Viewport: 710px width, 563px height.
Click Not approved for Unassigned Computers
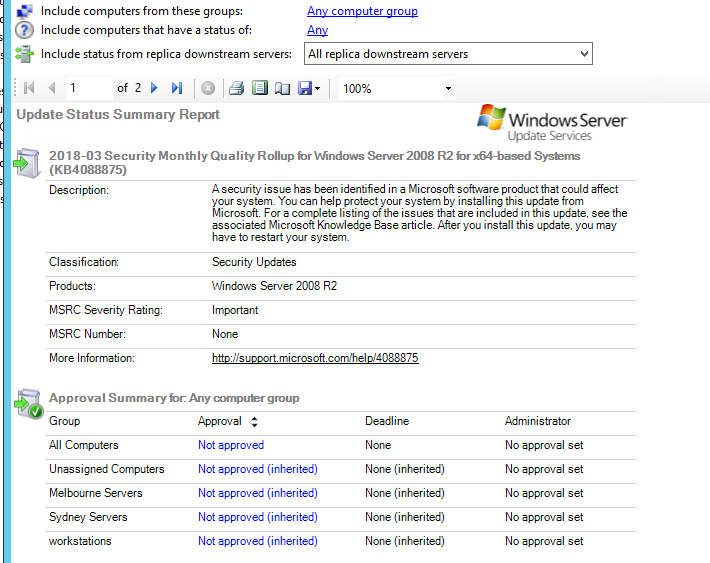[x=258, y=469]
